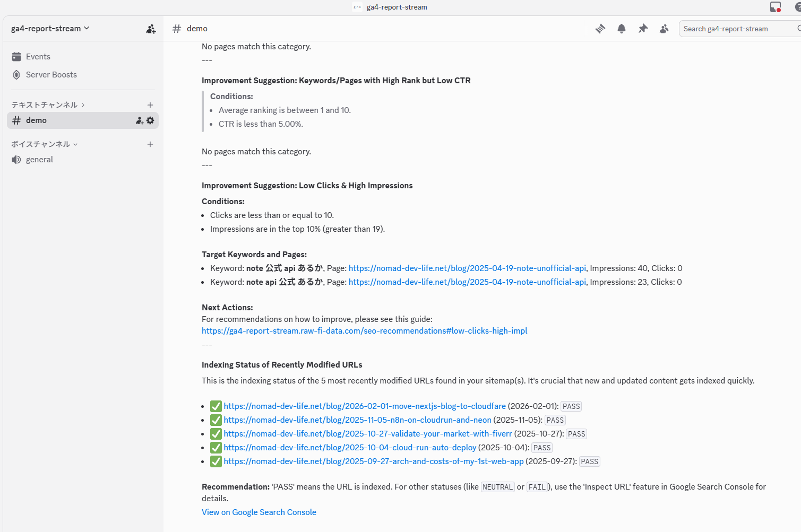Click the PASS tag for 2025-10-04 URL
Viewport: 801px width, 532px height.
(x=542, y=448)
